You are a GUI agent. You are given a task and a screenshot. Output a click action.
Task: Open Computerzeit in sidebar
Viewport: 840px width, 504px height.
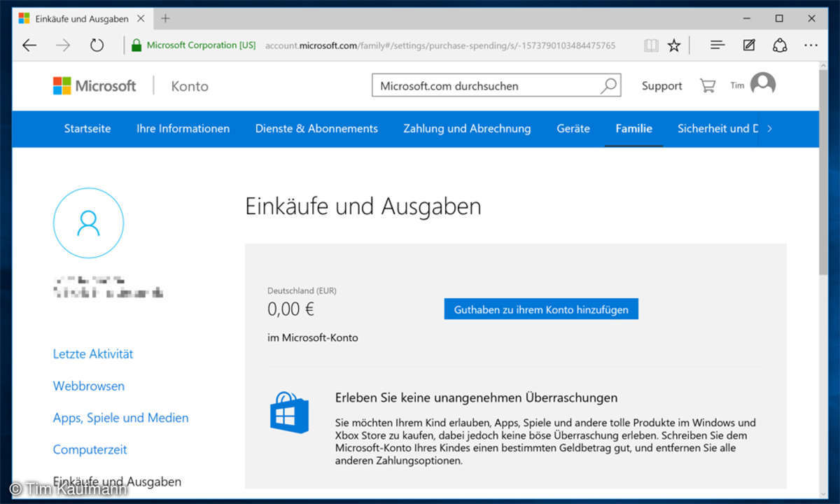click(x=90, y=449)
